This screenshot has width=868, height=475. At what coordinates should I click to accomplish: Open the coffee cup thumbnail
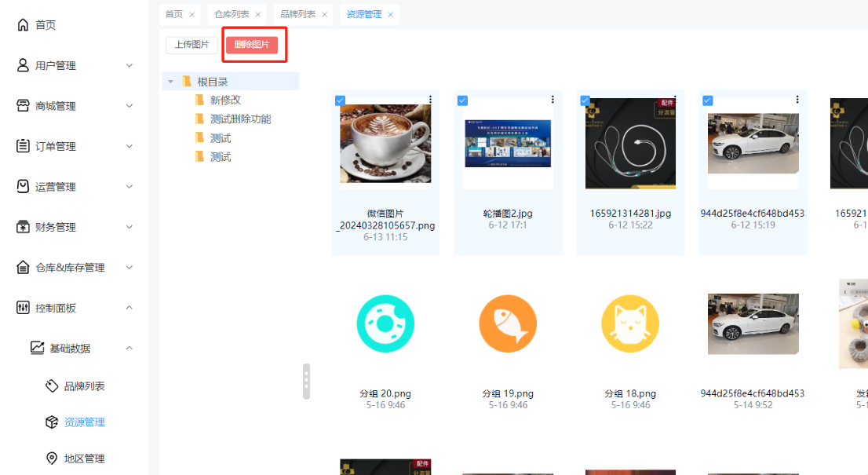[x=385, y=144]
